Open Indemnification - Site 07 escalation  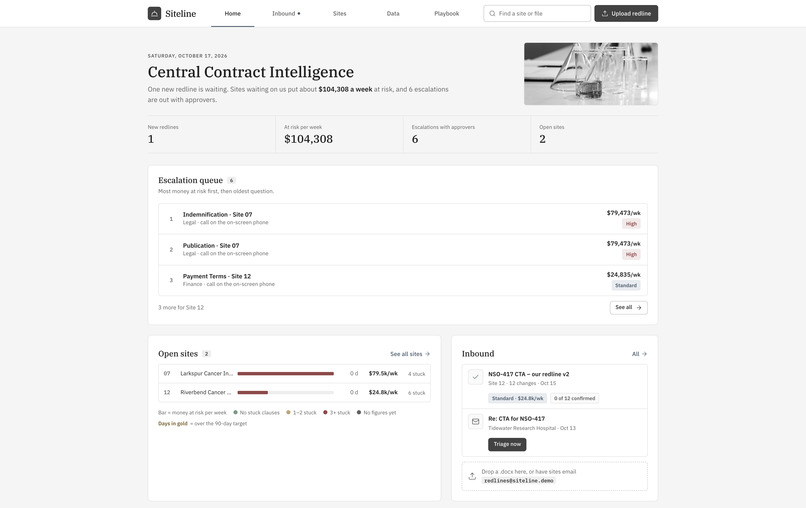(x=402, y=219)
